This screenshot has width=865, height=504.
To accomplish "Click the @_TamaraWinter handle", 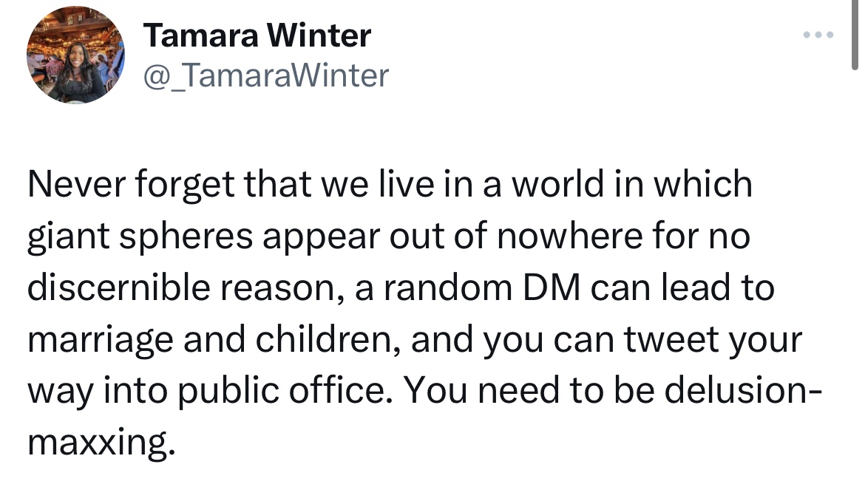I will click(265, 75).
